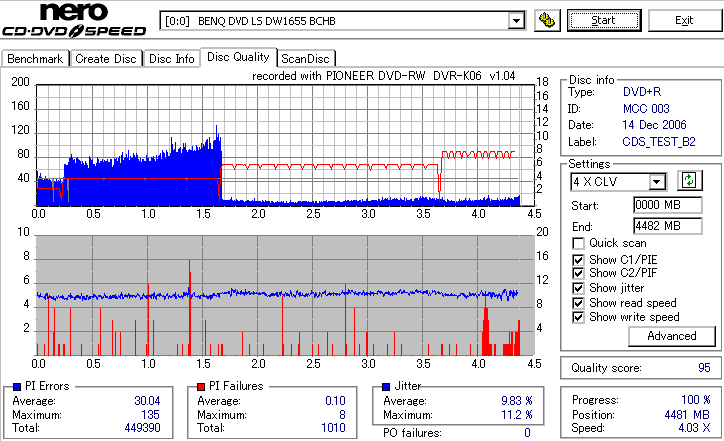Image resolution: width=724 pixels, height=441 pixels.
Task: Click Position value 4481 MB
Action: click(x=687, y=415)
